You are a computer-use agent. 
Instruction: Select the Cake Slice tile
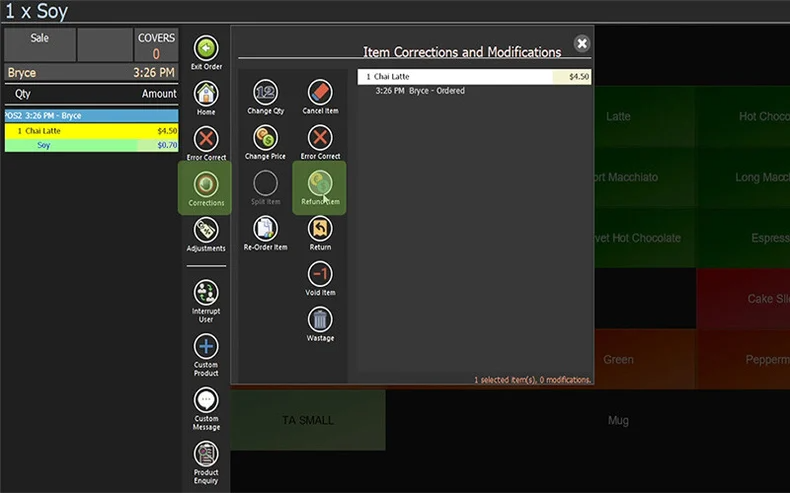point(743,299)
